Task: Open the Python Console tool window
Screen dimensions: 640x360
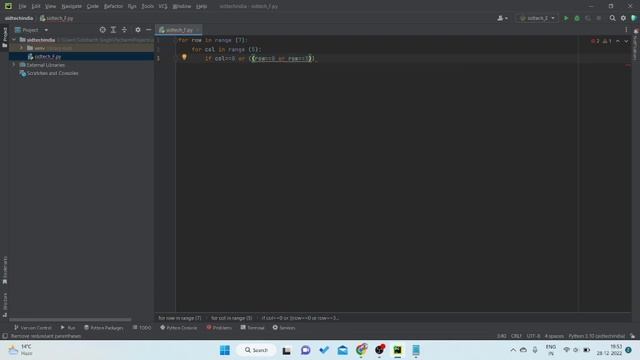Action: coord(178,327)
